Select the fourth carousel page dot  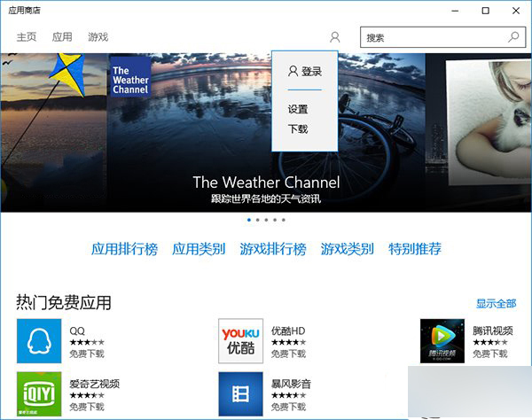click(x=275, y=220)
